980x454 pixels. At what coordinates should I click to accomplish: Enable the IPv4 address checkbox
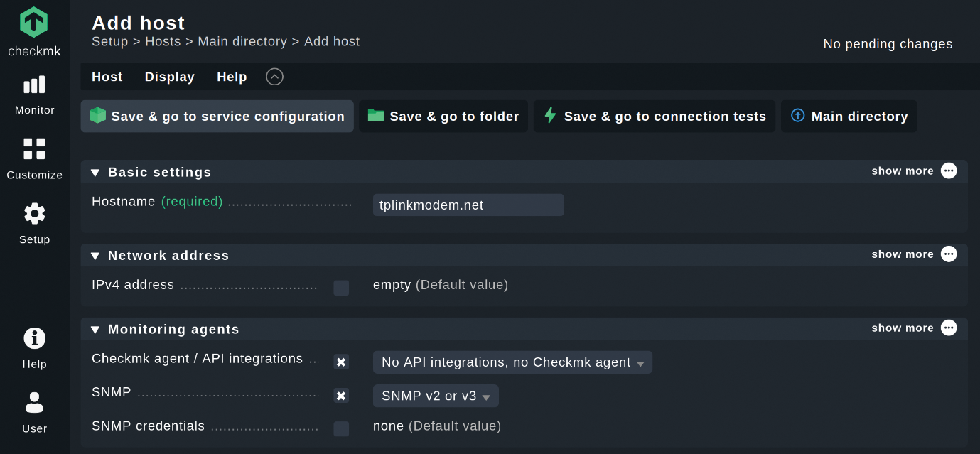coord(341,288)
